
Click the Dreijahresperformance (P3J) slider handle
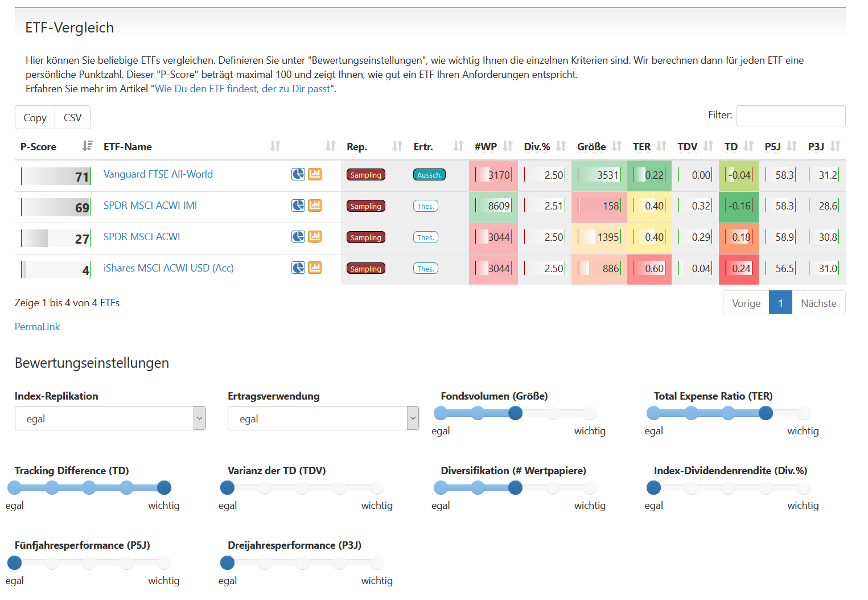click(x=227, y=563)
